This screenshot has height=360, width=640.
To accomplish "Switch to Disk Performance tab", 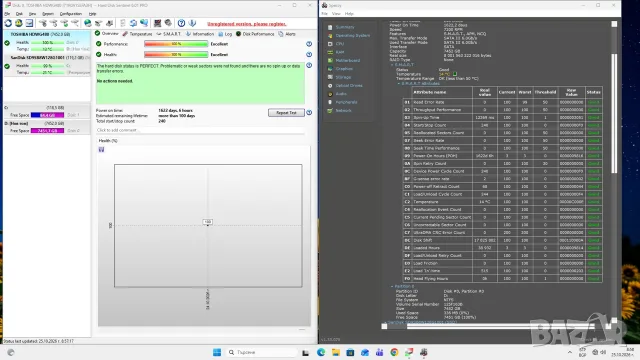I will (x=255, y=34).
